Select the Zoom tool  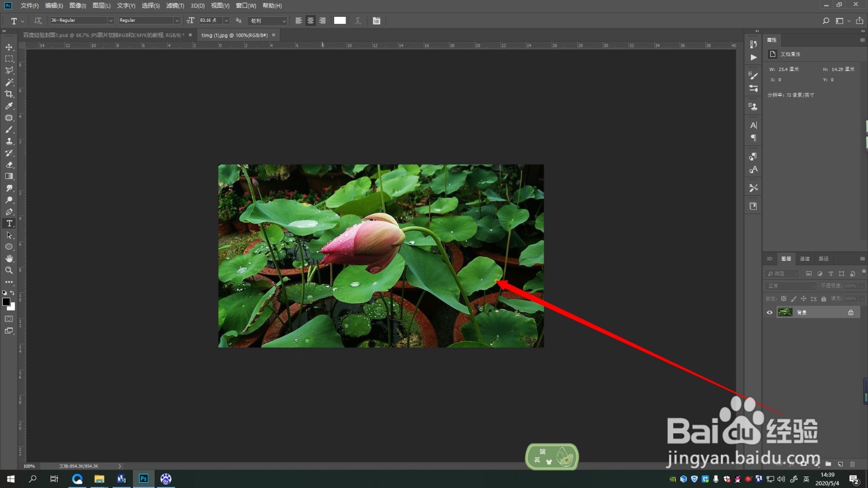(x=9, y=270)
